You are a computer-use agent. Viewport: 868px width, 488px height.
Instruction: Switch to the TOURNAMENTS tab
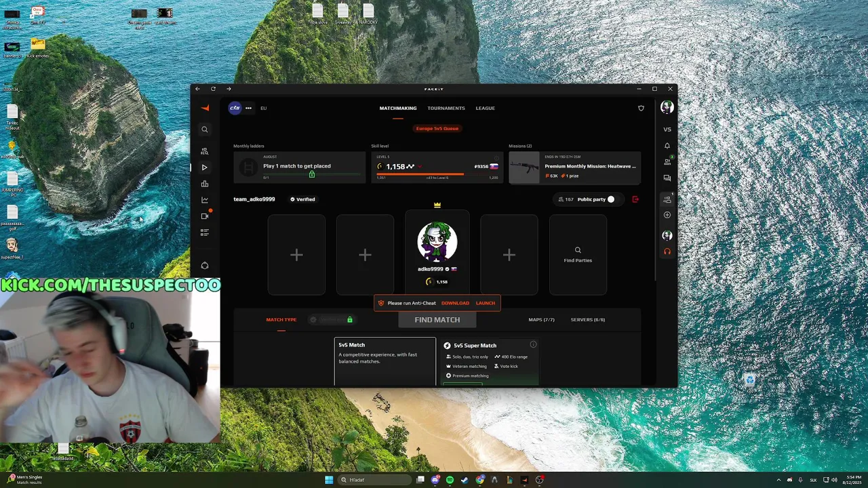pyautogui.click(x=446, y=108)
